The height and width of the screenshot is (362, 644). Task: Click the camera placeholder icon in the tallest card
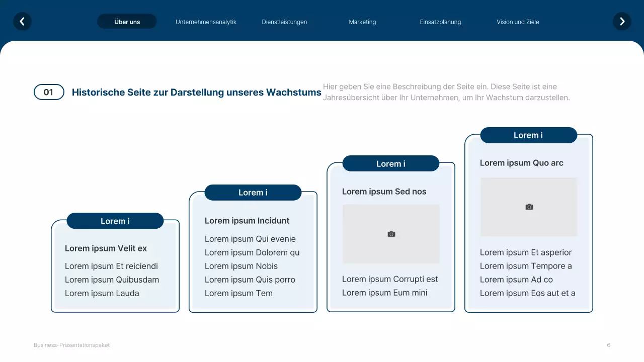point(528,207)
